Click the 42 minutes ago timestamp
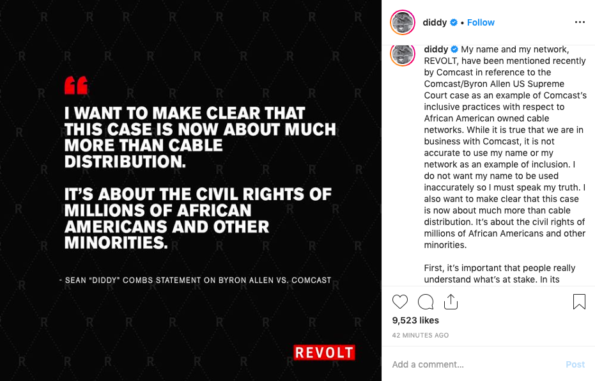Screen dimensions: 595x381 pyautogui.click(x=420, y=335)
